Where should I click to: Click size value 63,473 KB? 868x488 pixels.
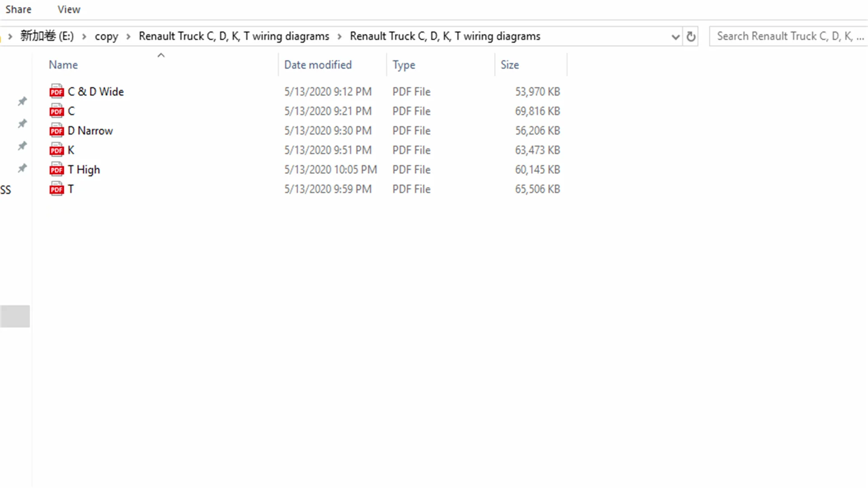(538, 150)
